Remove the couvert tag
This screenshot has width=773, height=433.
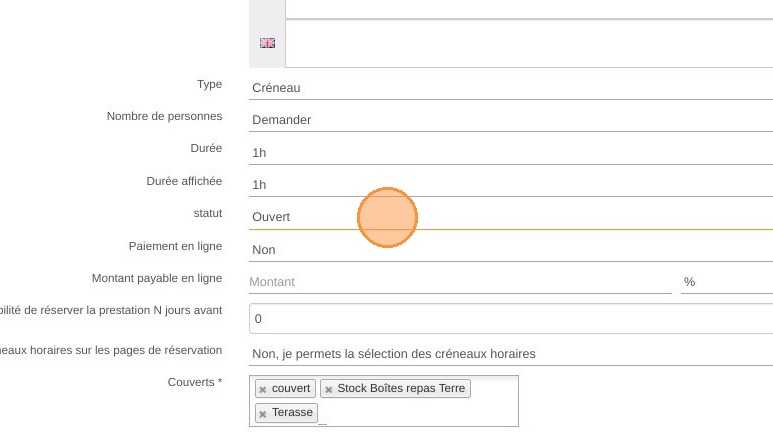[263, 390]
